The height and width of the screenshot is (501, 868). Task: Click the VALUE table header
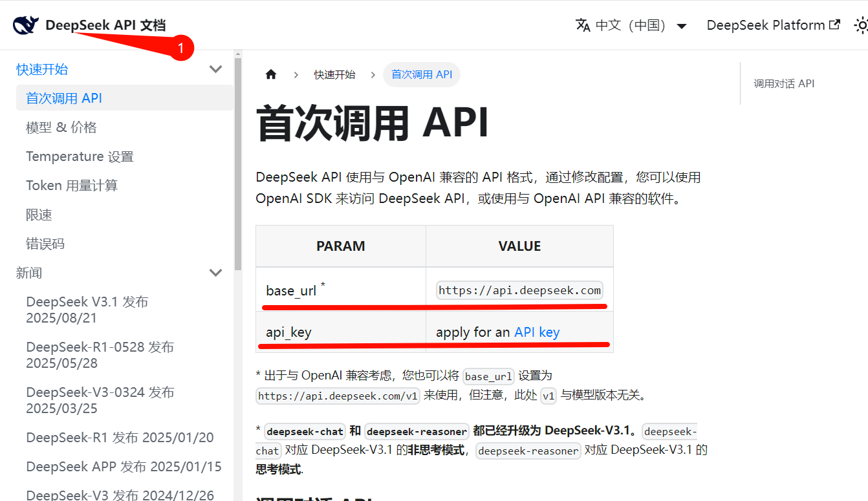(519, 246)
